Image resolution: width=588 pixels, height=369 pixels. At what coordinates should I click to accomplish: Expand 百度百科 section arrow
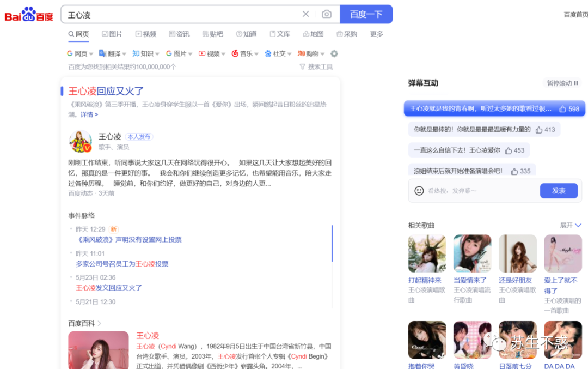tap(100, 324)
